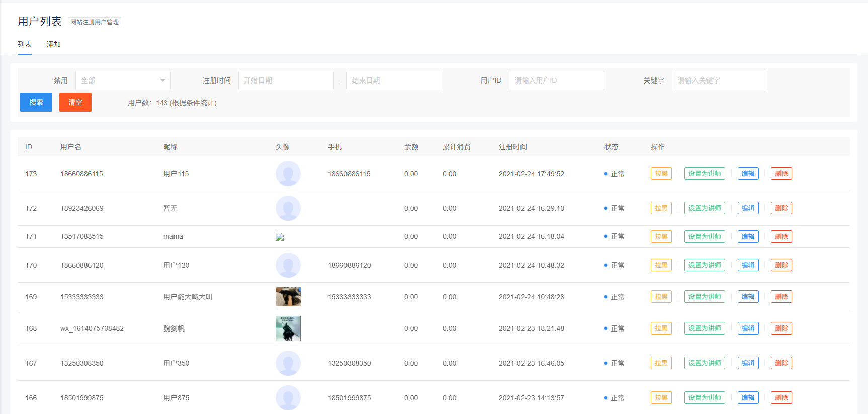The width and height of the screenshot is (868, 414).
Task: Edit user 173
Action: click(748, 174)
